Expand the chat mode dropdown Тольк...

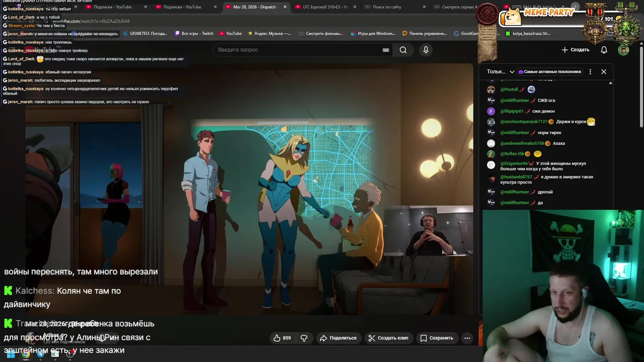pyautogui.click(x=501, y=71)
